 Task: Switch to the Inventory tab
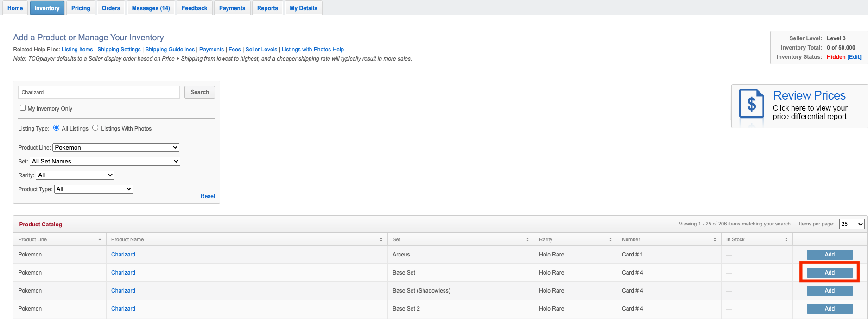tap(47, 8)
